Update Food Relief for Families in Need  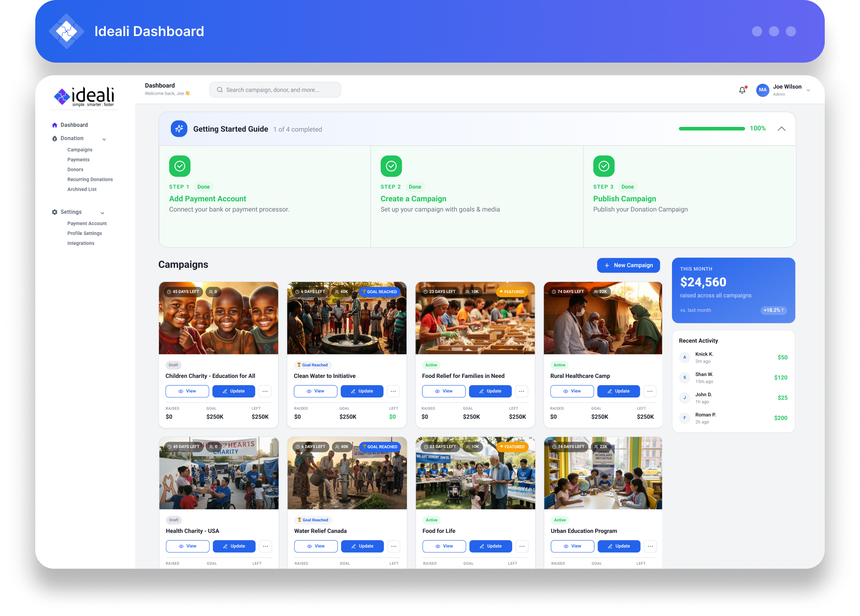(490, 391)
